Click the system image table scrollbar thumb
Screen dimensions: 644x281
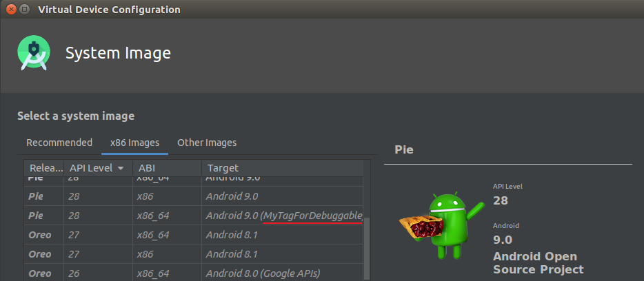coord(367,249)
